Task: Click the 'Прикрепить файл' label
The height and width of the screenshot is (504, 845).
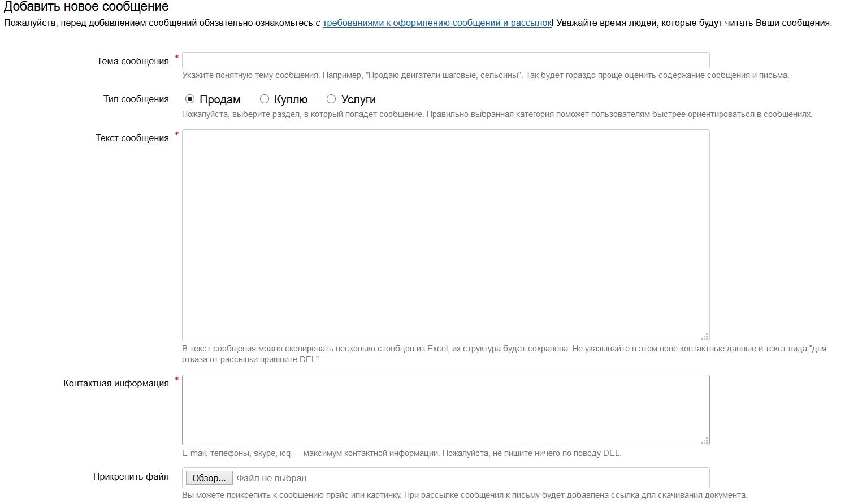Action: [131, 477]
